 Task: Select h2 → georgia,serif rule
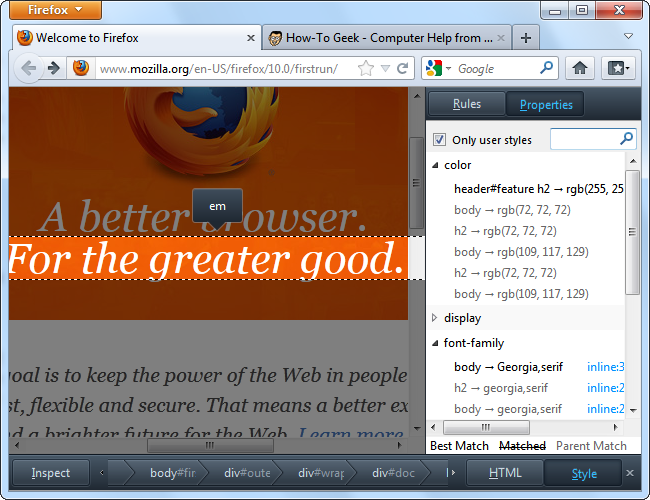point(501,388)
